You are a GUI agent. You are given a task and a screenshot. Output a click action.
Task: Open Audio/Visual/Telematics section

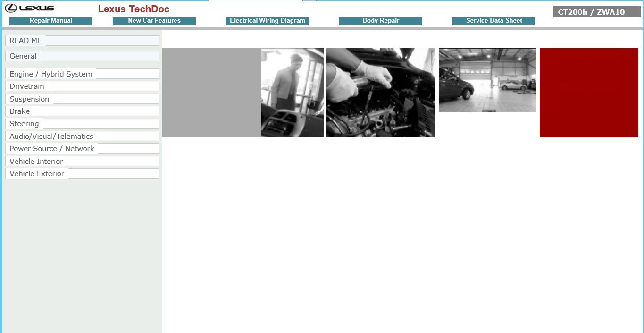click(82, 136)
